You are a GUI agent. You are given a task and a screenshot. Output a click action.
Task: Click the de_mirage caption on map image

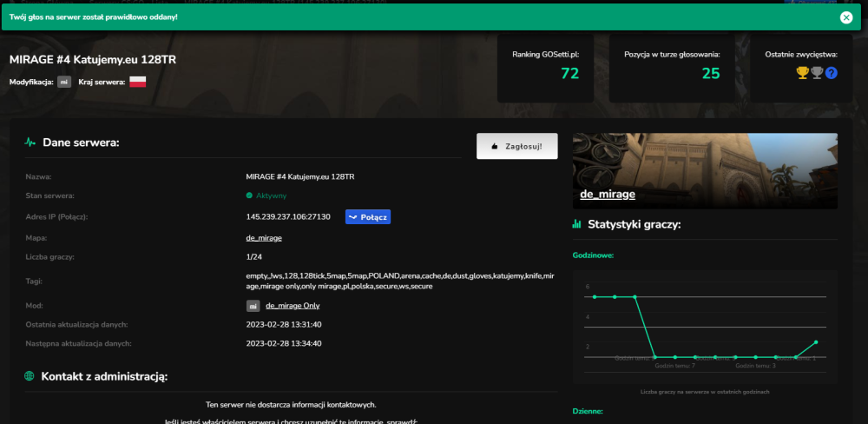(608, 195)
